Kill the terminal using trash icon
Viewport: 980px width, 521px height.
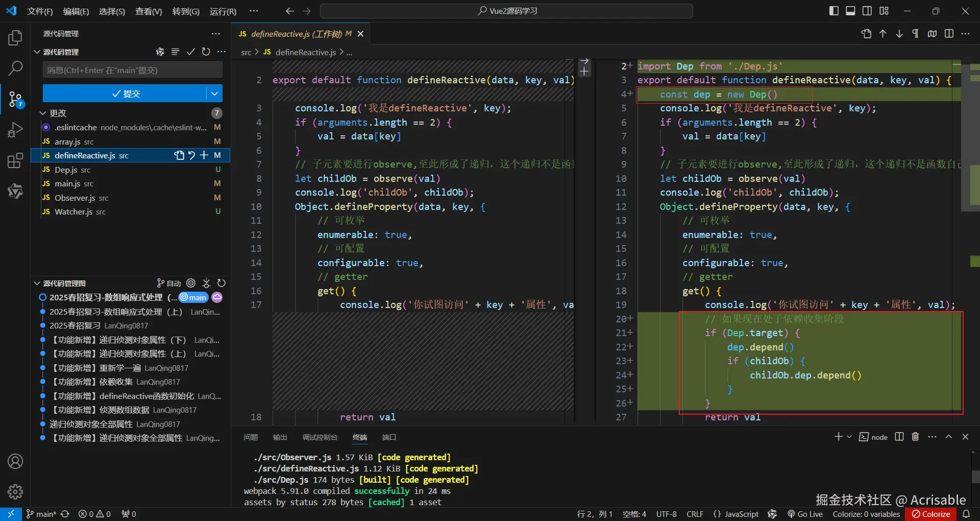[x=915, y=437]
